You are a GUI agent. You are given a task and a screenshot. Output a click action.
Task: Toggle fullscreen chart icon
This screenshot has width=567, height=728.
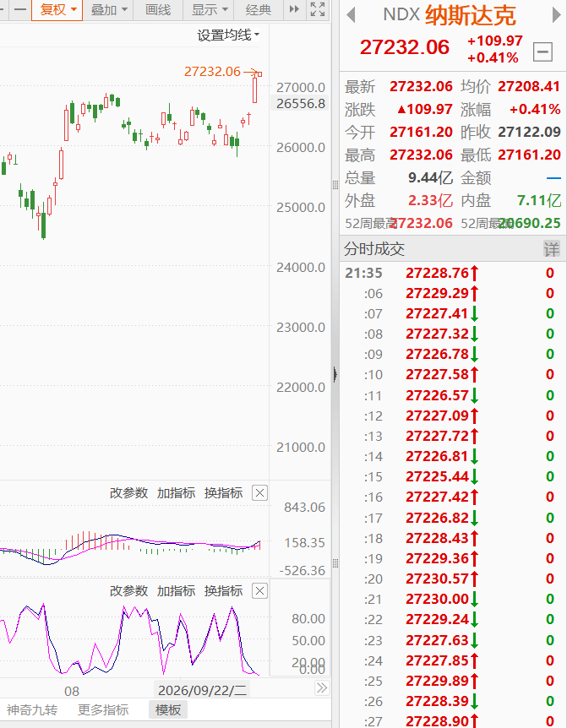point(318,9)
